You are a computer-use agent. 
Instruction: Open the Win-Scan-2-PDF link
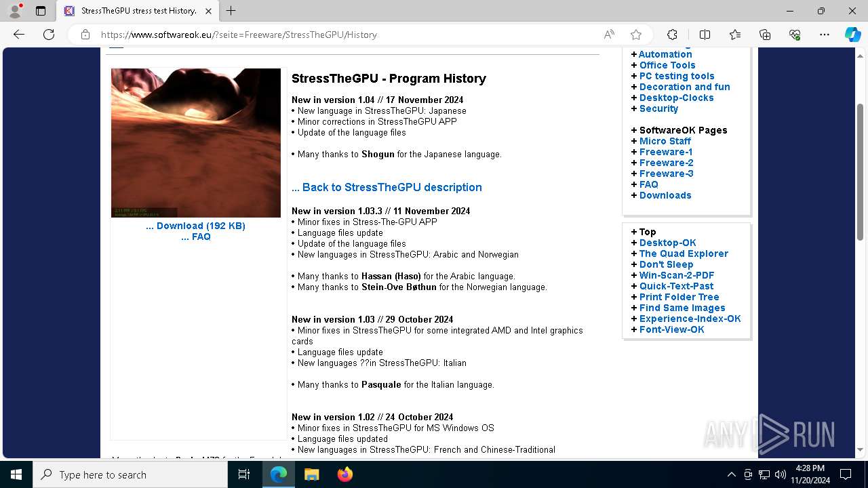[677, 275]
